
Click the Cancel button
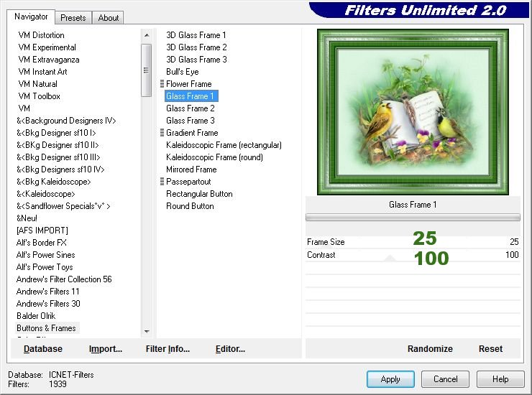445,379
